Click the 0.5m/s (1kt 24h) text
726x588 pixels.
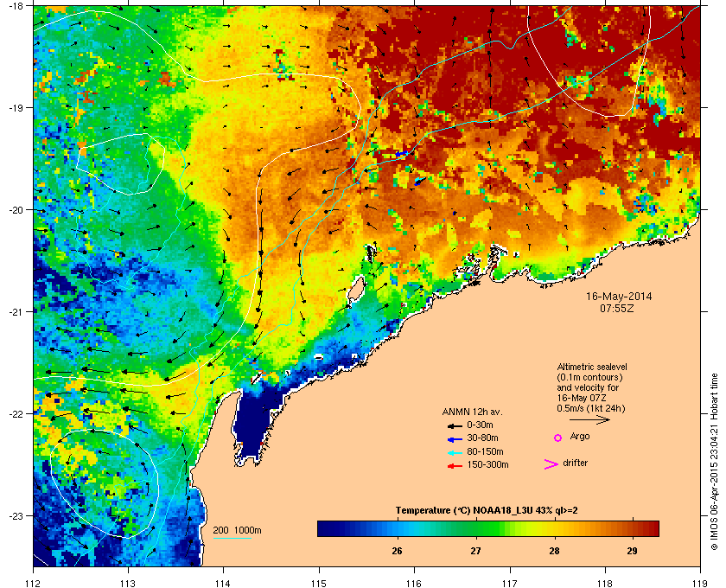(x=591, y=409)
